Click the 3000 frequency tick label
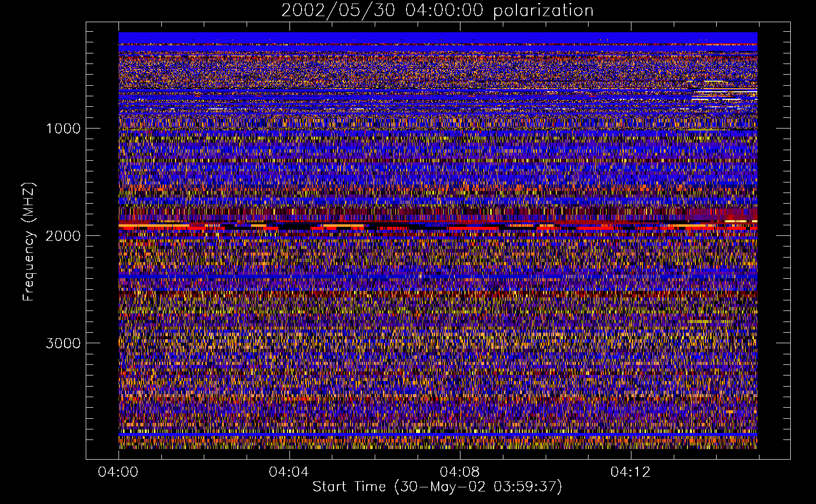816x504 pixels. (63, 343)
